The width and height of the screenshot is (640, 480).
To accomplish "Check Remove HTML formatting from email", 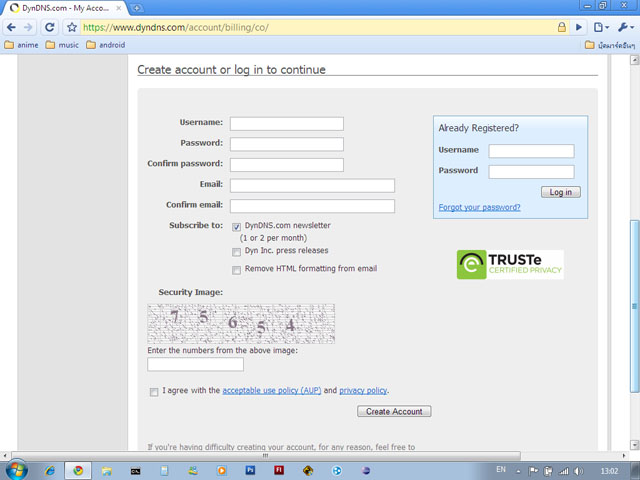I will coord(236,270).
